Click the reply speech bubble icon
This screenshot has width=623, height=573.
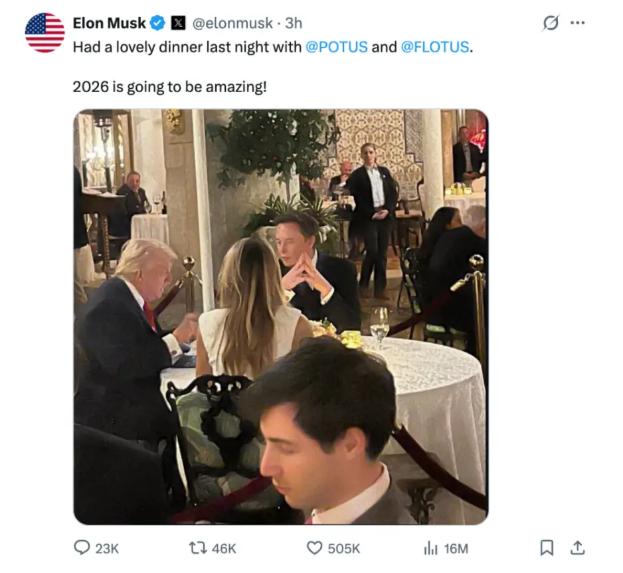[x=82, y=548]
